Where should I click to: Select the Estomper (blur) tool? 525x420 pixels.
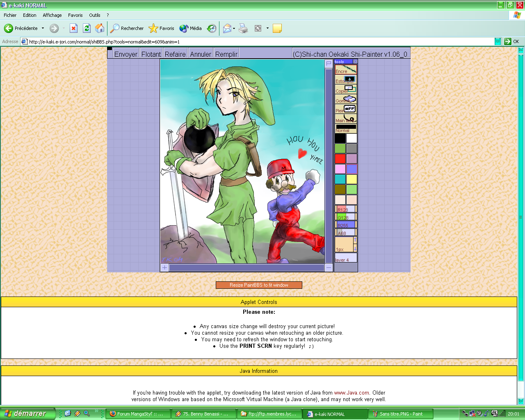click(346, 79)
